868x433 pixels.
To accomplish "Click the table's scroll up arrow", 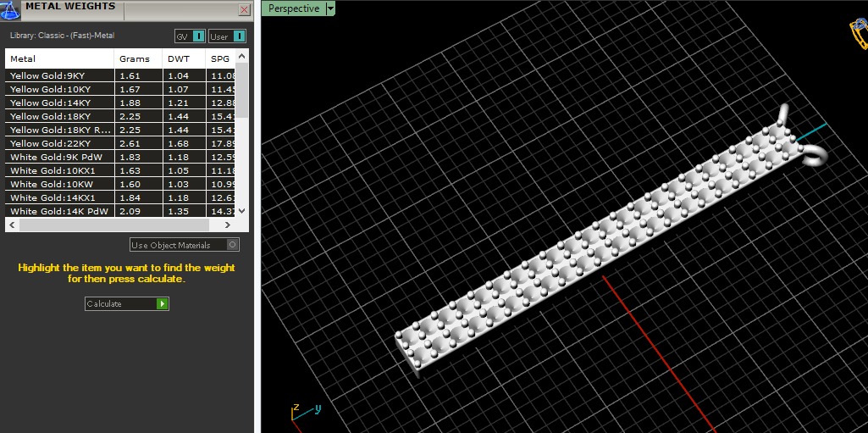I will [x=241, y=56].
